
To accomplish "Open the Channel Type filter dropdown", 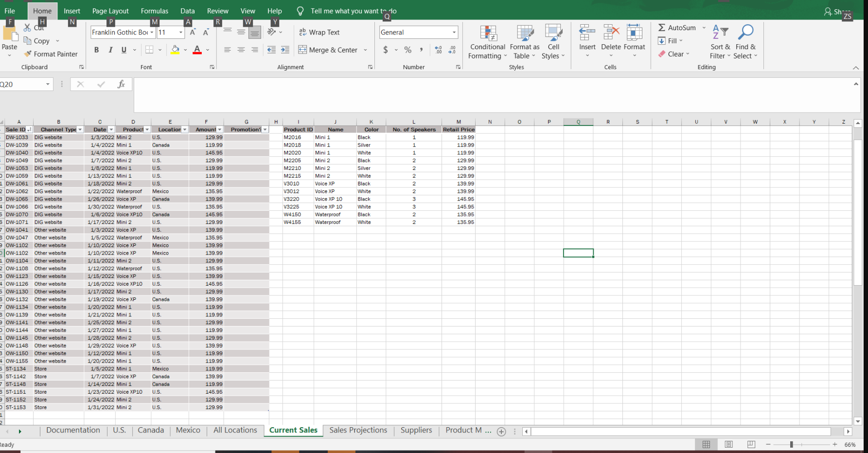I will 80,129.
